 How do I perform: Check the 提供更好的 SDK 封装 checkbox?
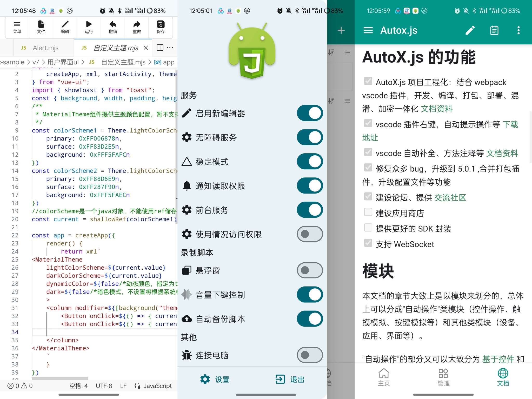coord(368,228)
